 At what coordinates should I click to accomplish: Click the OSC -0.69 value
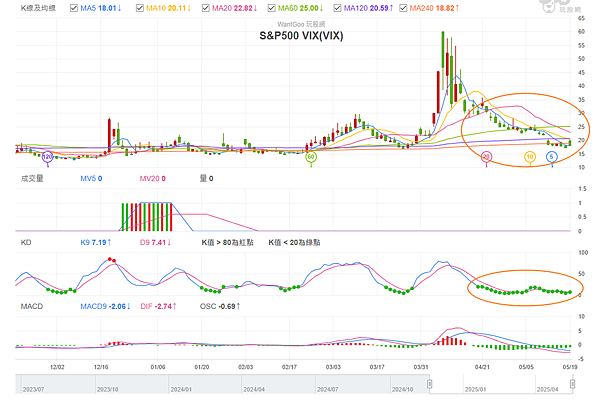click(x=220, y=306)
